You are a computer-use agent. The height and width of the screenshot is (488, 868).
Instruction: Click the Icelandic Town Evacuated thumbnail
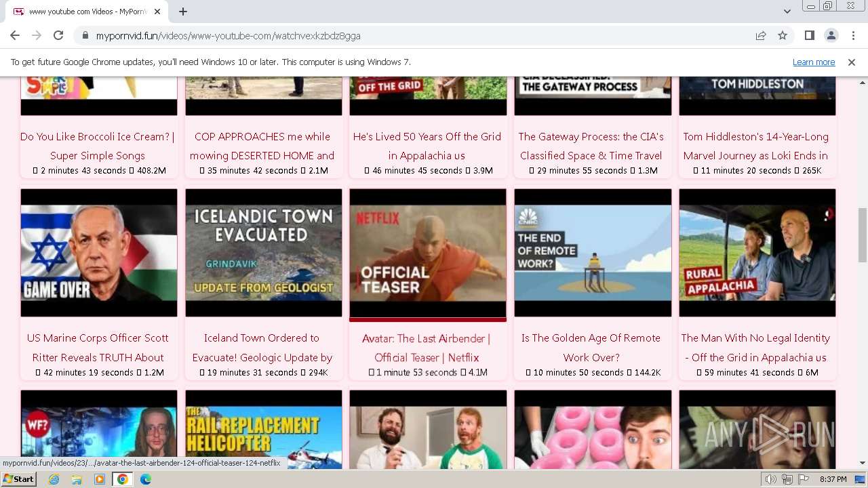tap(264, 253)
